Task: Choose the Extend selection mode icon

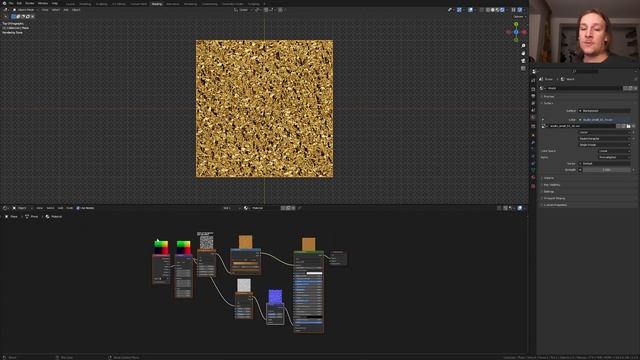Action: 18,17
